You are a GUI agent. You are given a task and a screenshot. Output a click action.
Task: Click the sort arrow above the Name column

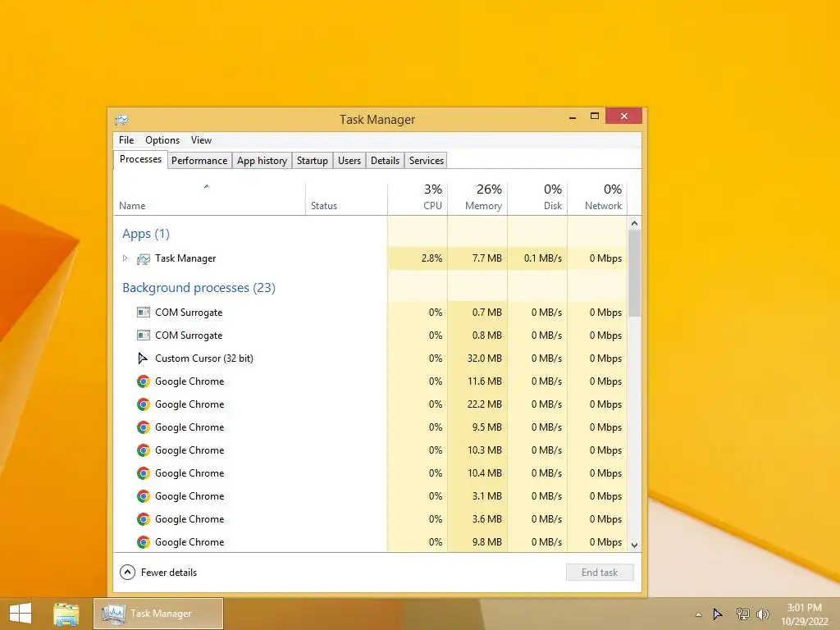206,186
